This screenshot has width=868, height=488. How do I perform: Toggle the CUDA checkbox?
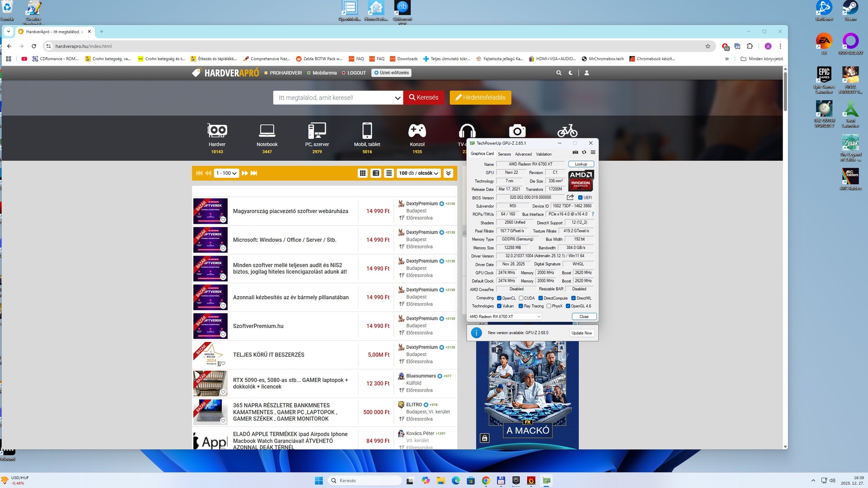click(521, 298)
